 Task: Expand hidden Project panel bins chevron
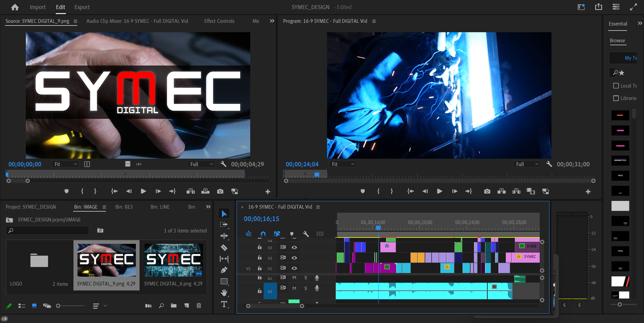pyautogui.click(x=208, y=207)
